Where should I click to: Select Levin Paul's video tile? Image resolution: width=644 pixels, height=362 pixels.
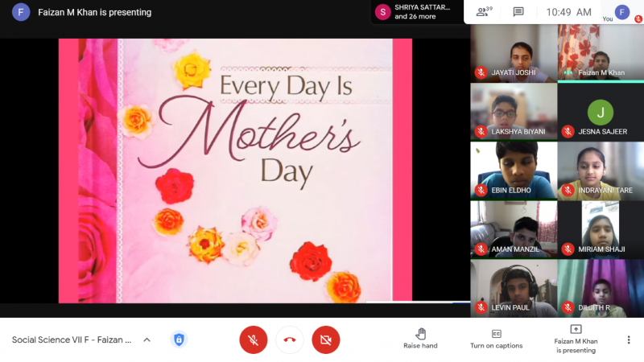click(514, 287)
